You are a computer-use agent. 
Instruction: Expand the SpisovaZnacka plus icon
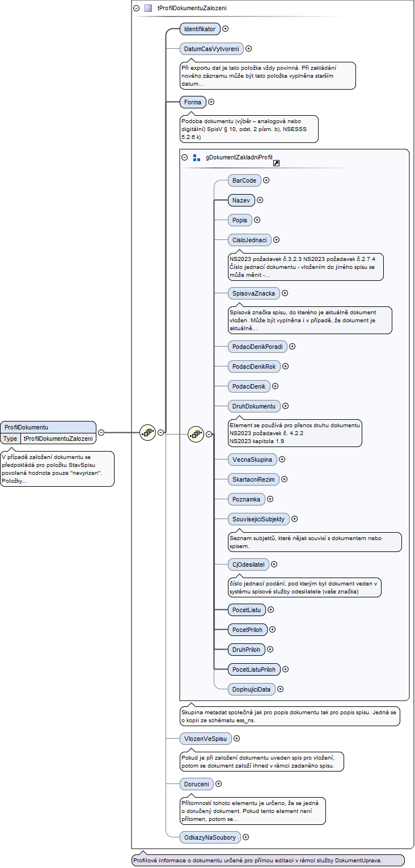pos(285,293)
